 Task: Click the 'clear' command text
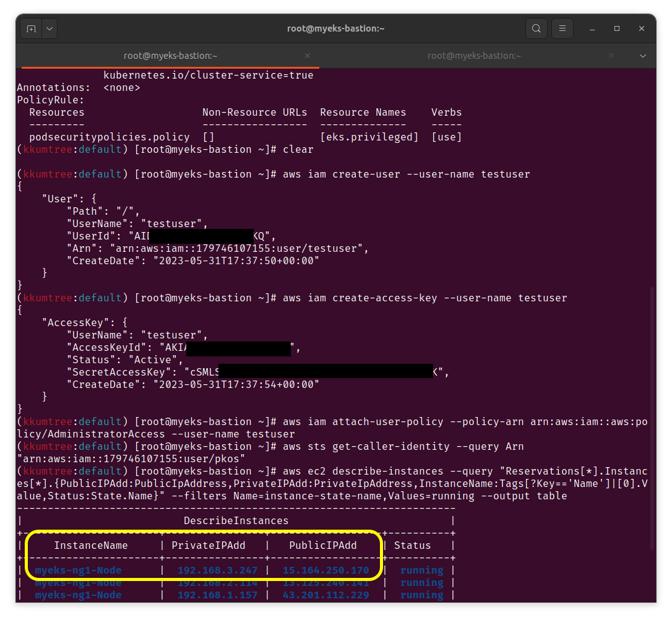click(298, 150)
